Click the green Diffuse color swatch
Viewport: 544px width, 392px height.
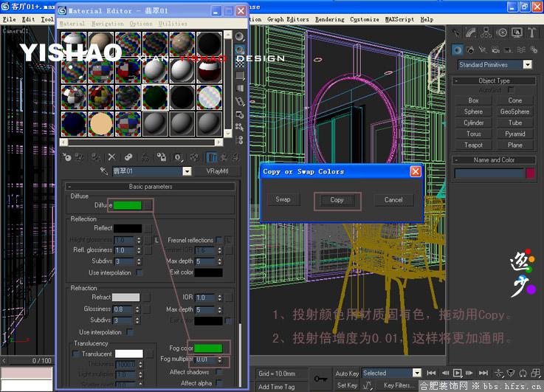127,205
